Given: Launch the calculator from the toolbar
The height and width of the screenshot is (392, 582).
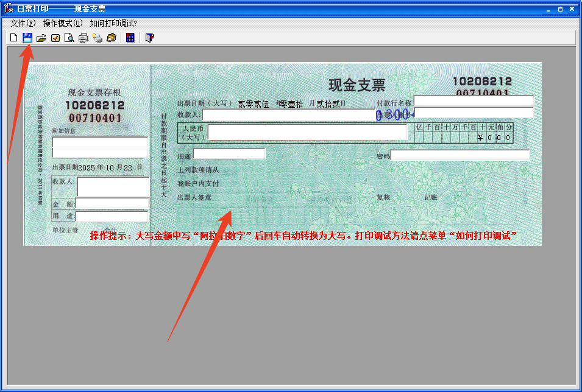Looking at the screenshot, I should (x=130, y=38).
